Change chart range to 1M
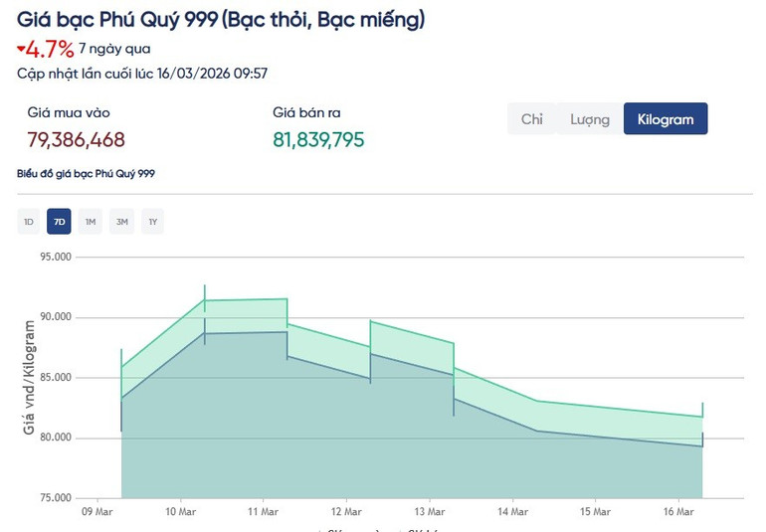 91,222
